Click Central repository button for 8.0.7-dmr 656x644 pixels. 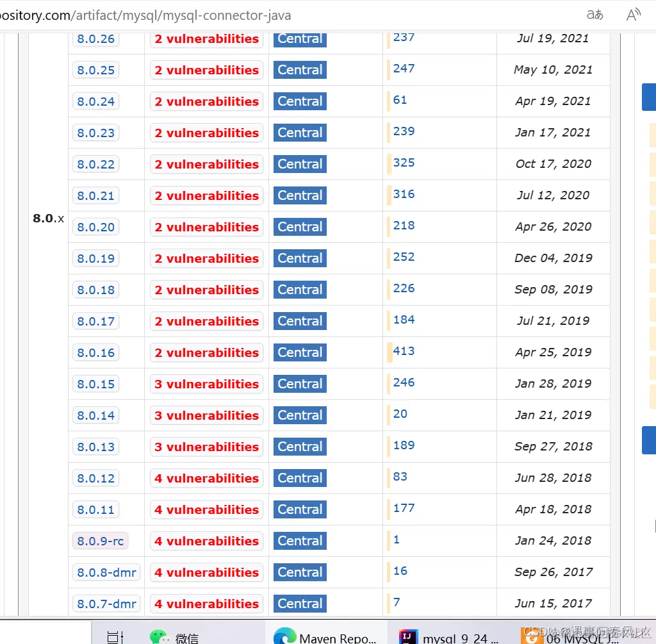point(300,604)
